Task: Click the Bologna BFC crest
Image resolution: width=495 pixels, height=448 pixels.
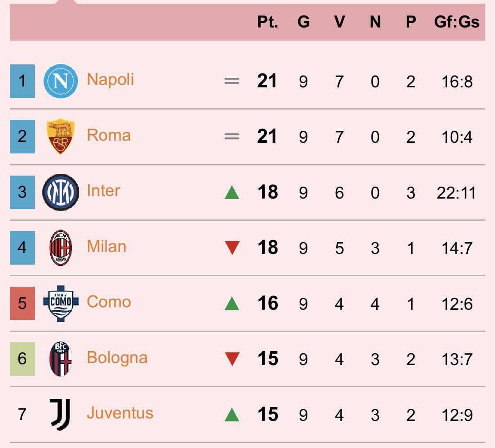Action: pos(61,359)
